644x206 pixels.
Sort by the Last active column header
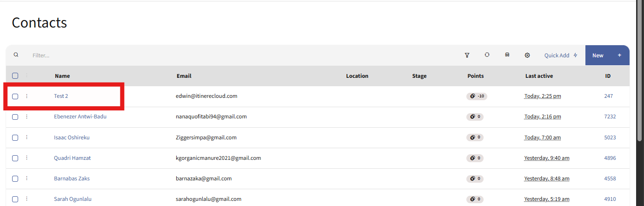tap(539, 76)
